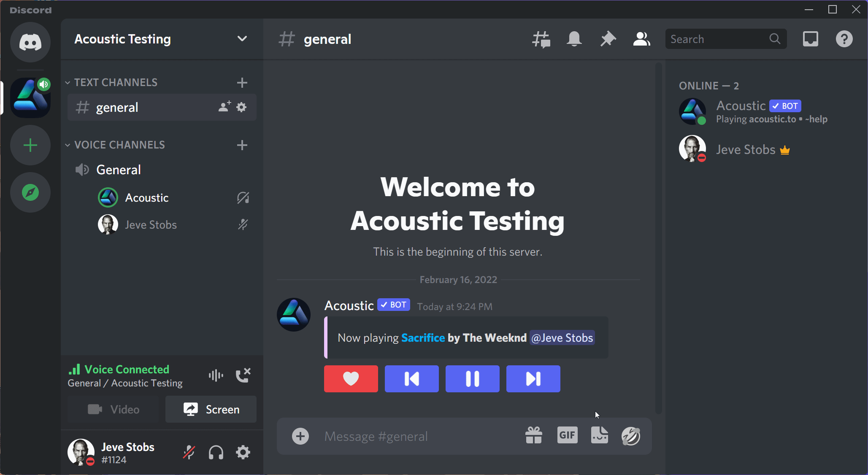Share your Screen
The width and height of the screenshot is (868, 475).
tap(211, 409)
